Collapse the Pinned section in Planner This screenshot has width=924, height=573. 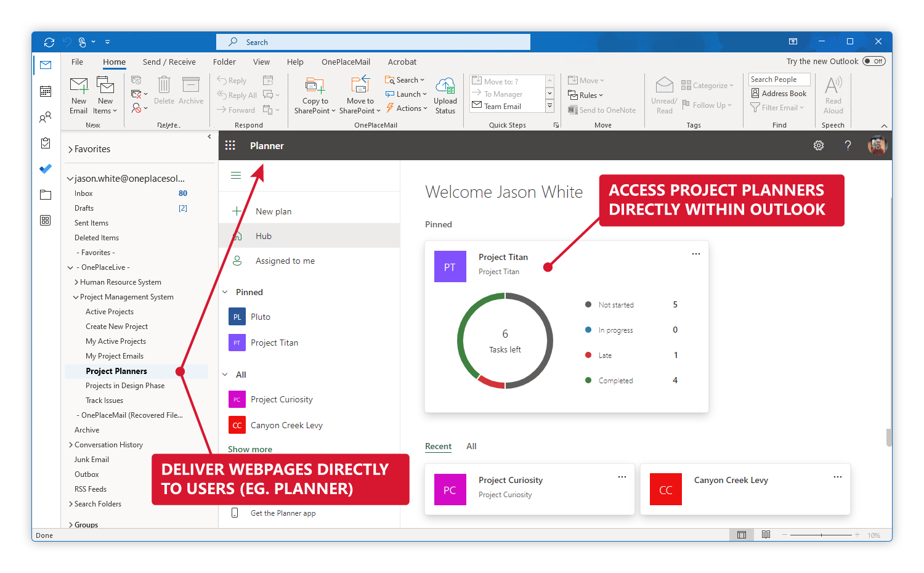click(x=225, y=292)
